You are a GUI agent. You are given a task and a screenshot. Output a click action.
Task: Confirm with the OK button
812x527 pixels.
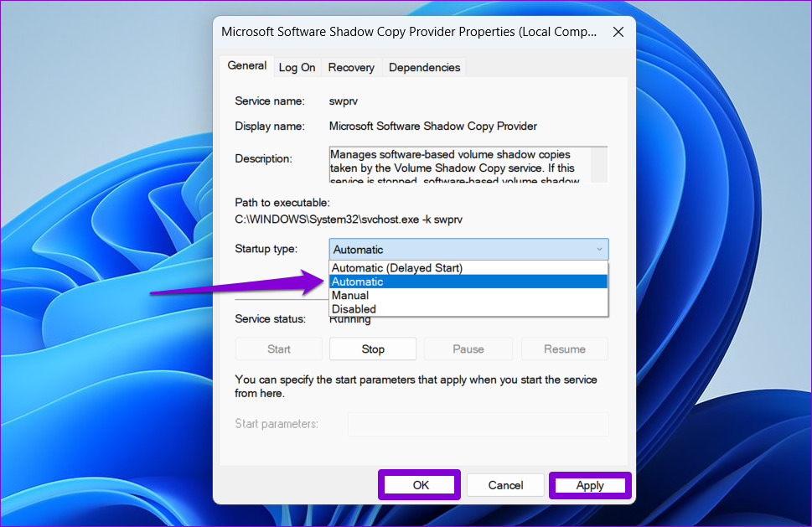[x=421, y=485]
